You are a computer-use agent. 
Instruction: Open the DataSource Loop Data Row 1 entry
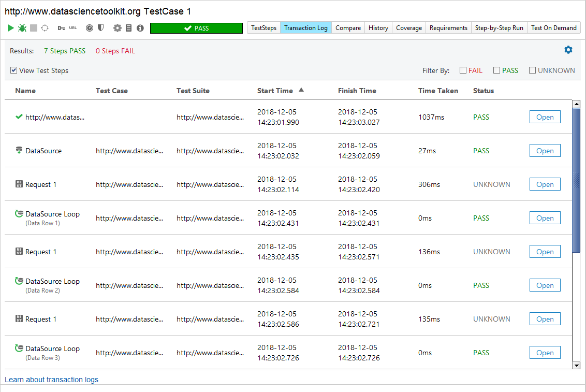pyautogui.click(x=545, y=218)
